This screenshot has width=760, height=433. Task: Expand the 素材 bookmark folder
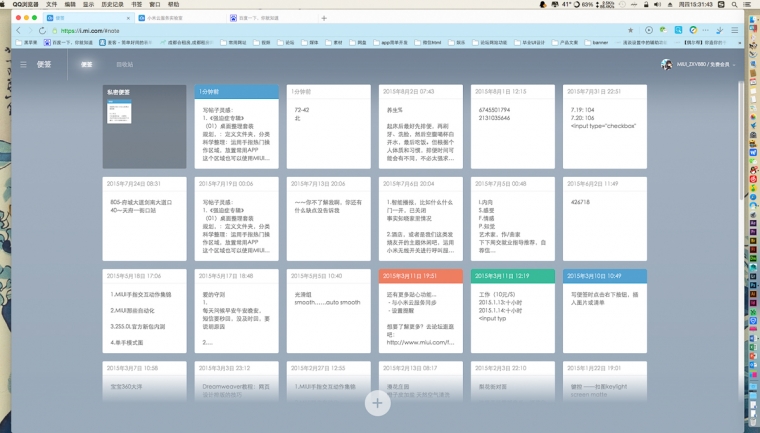[x=334, y=42]
